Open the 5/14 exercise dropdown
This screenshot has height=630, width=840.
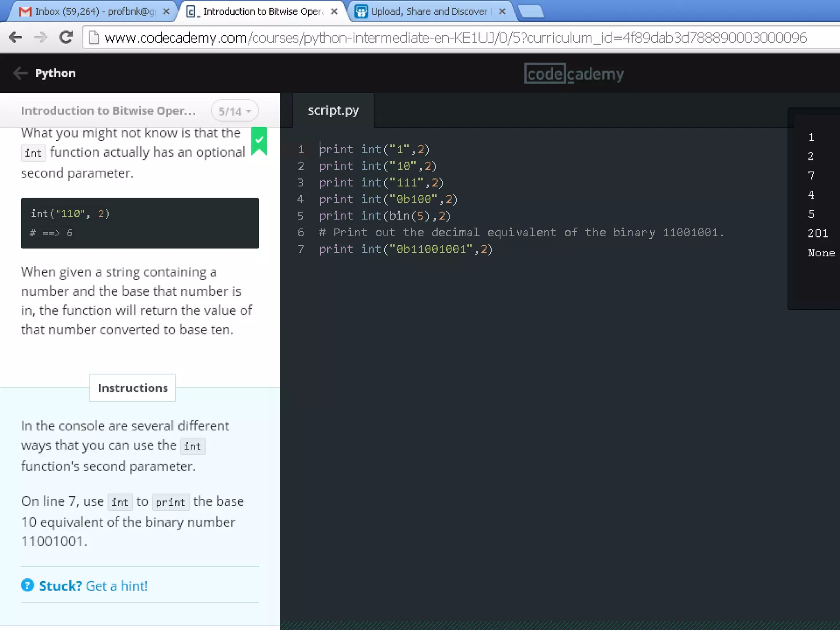[235, 111]
